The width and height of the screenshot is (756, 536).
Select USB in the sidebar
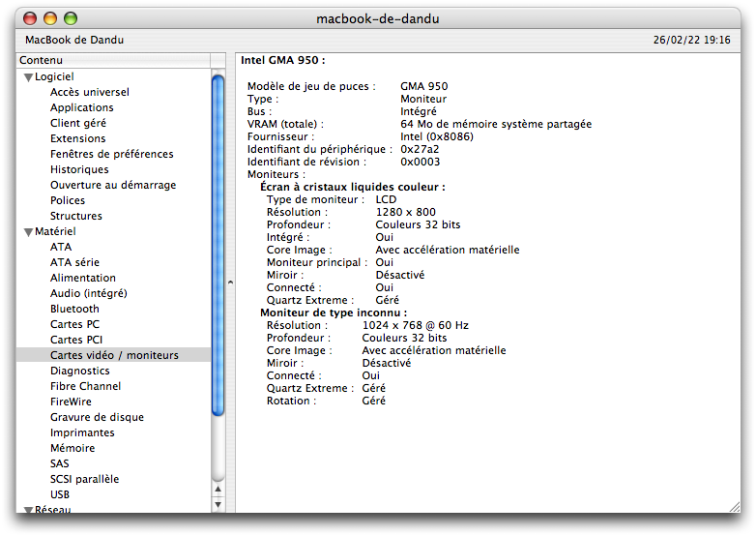pos(60,494)
